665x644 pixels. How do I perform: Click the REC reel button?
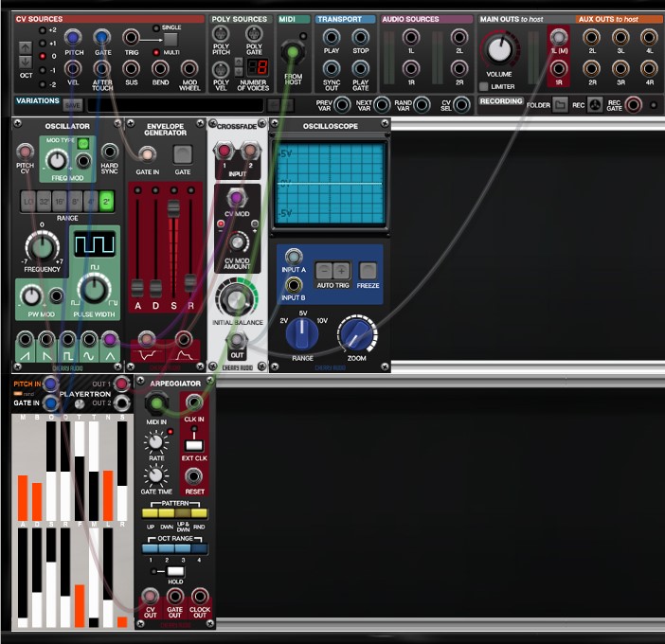click(595, 105)
